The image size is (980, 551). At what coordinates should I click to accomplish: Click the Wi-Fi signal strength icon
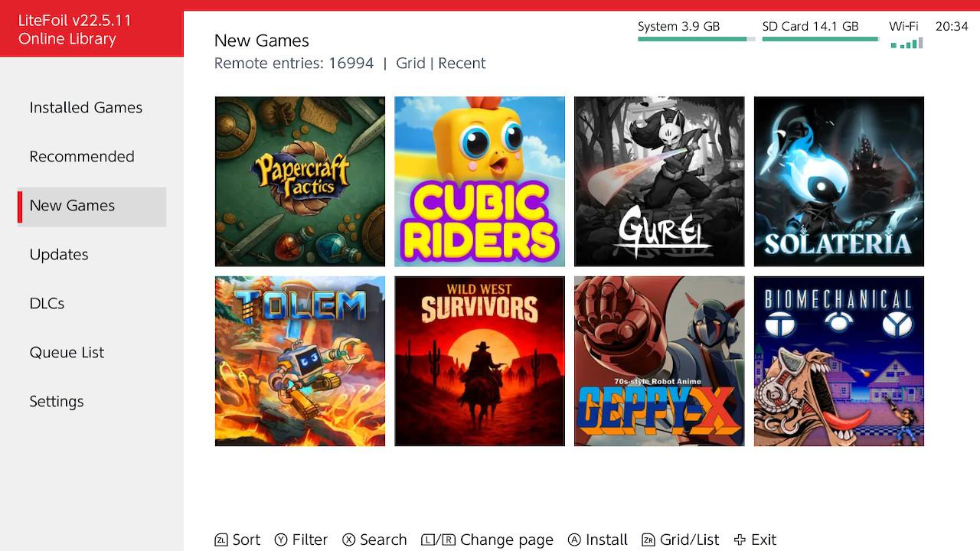coord(906,44)
